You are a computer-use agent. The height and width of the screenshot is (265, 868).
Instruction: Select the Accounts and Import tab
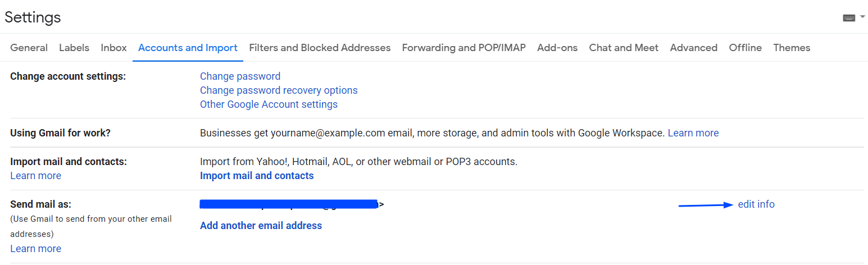188,48
